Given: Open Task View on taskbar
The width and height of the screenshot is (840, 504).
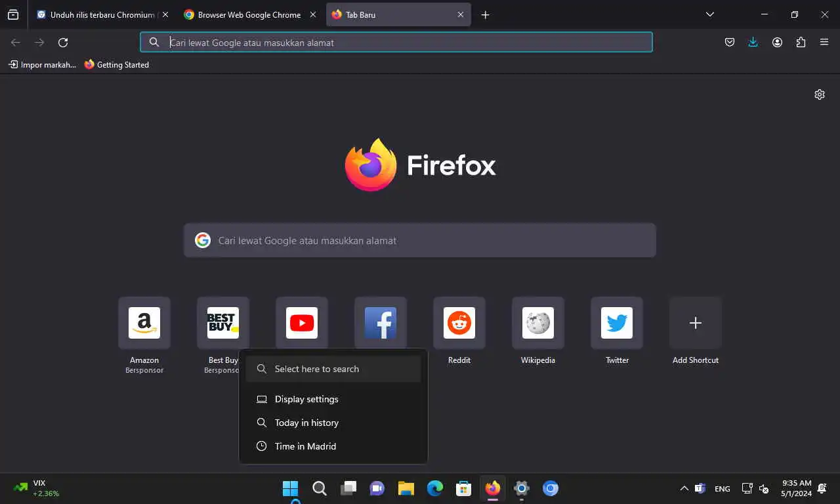Looking at the screenshot, I should (348, 488).
